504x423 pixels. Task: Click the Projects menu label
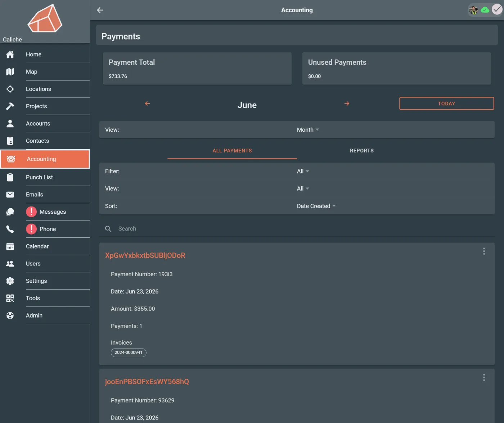click(36, 106)
